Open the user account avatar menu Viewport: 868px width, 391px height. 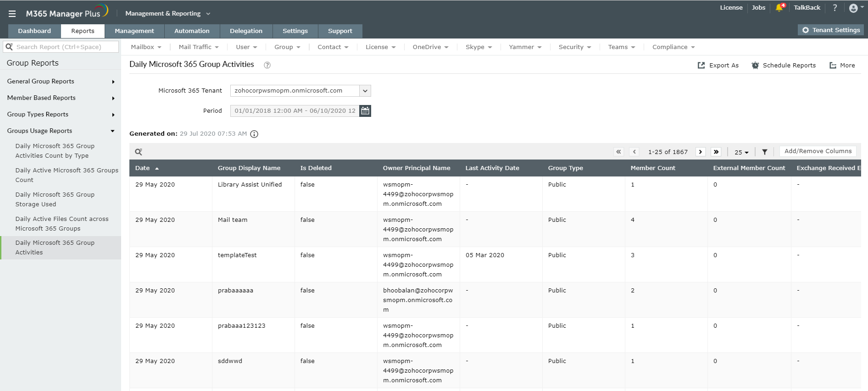(856, 8)
